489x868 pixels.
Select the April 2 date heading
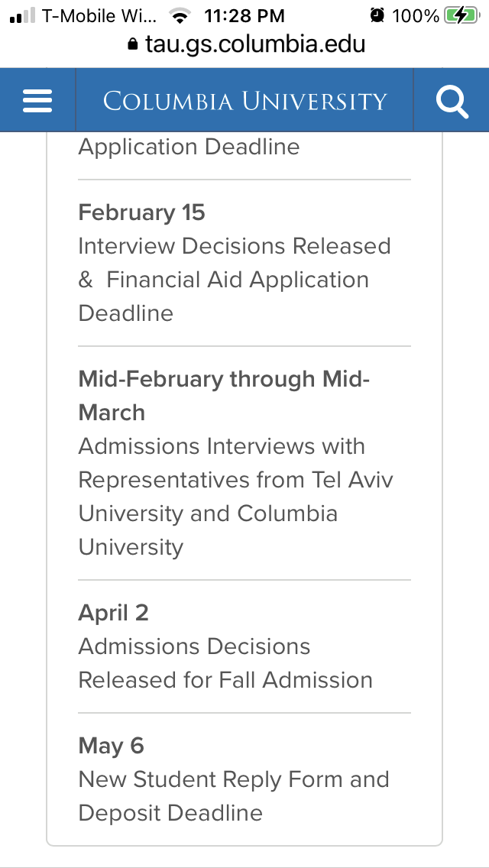tap(113, 613)
